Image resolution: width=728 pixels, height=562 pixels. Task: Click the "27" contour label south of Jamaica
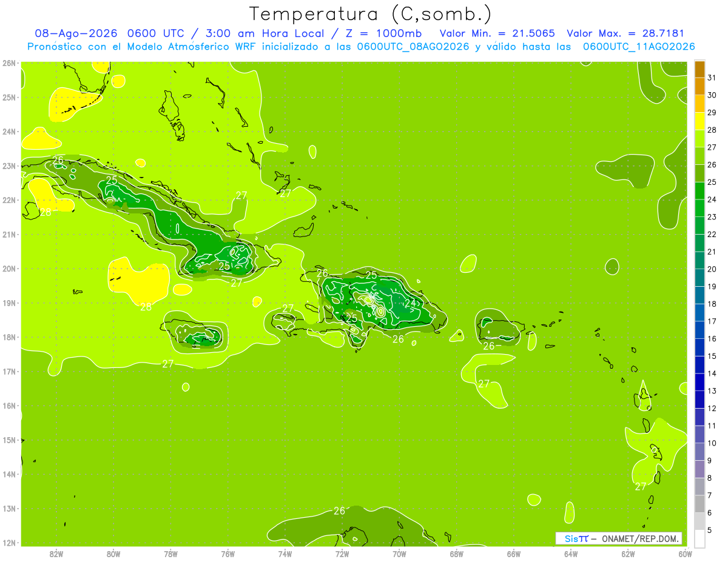(168, 364)
